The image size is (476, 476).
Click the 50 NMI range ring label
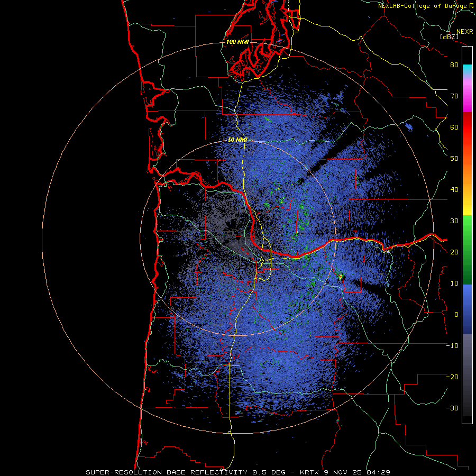tap(237, 140)
